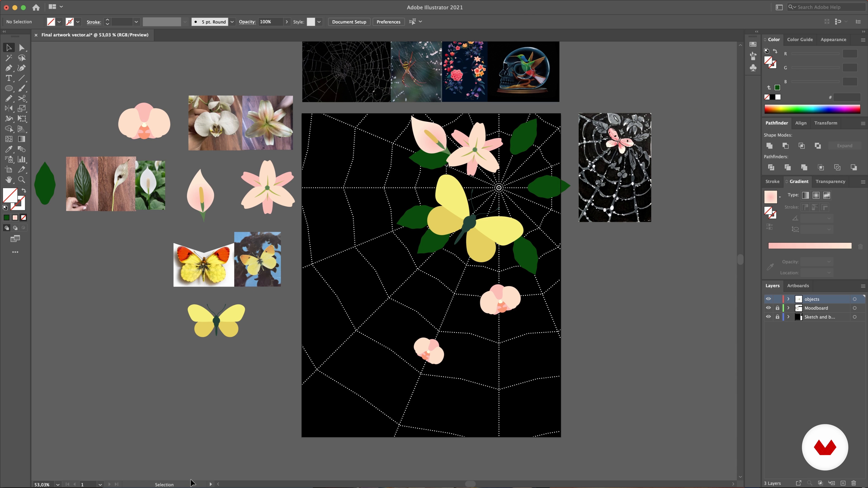Unlock the Sketch and b... layer lock

[x=777, y=317]
